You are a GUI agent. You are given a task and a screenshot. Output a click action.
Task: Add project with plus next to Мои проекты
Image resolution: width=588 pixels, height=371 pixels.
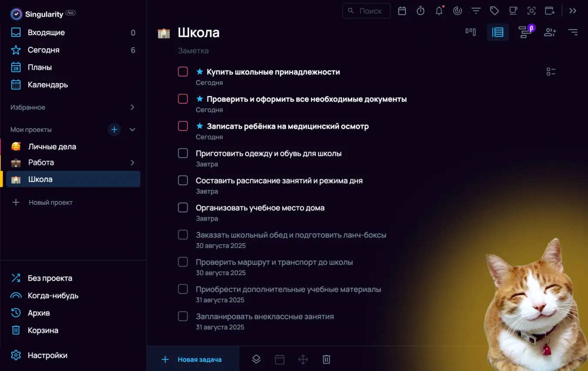114,129
